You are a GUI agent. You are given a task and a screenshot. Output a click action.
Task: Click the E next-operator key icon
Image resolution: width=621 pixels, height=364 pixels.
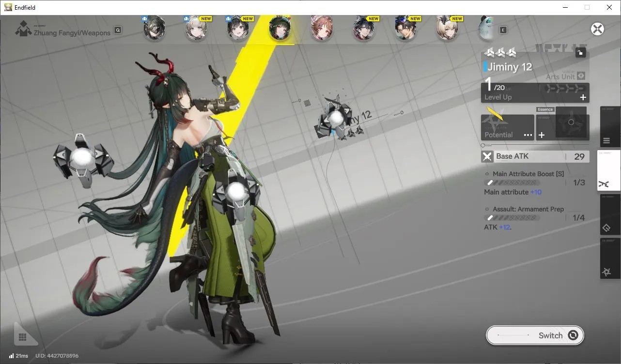coord(503,30)
